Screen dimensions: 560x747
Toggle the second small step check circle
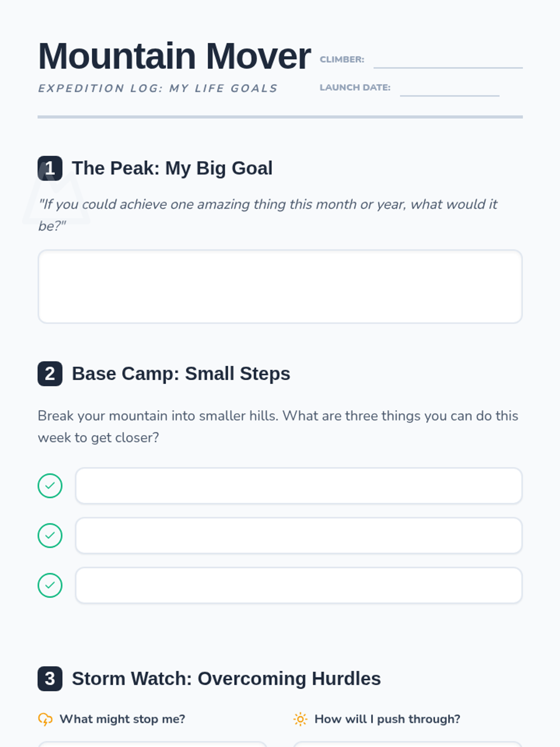click(x=50, y=536)
